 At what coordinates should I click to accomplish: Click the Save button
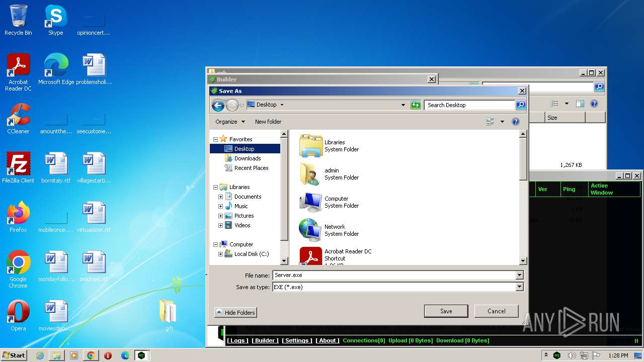click(446, 311)
